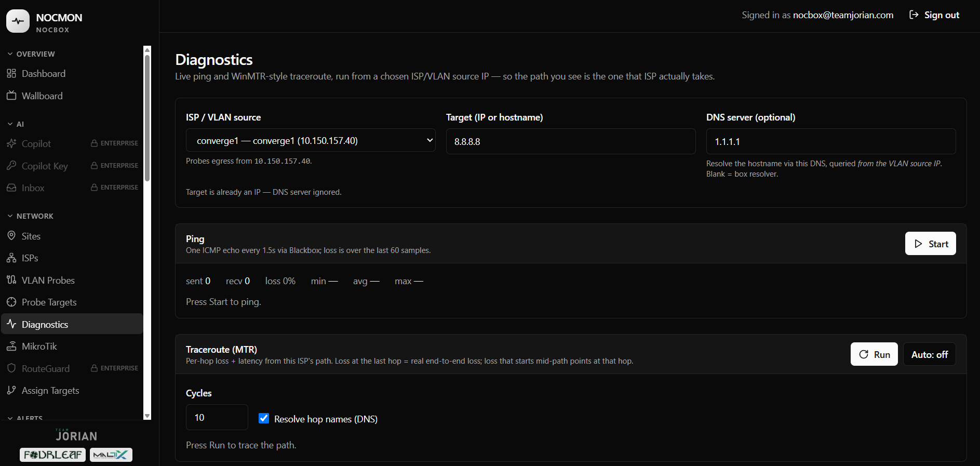Collapse the AI sidebar section
The image size is (980, 466).
(16, 124)
